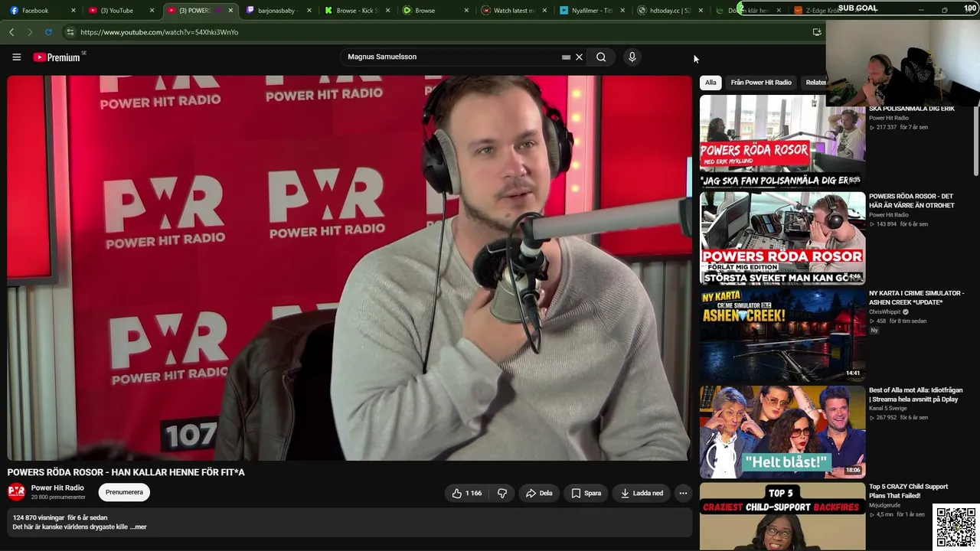
Task: Click the video title POWERS RÖDA ROSOR heading
Action: pyautogui.click(x=126, y=472)
